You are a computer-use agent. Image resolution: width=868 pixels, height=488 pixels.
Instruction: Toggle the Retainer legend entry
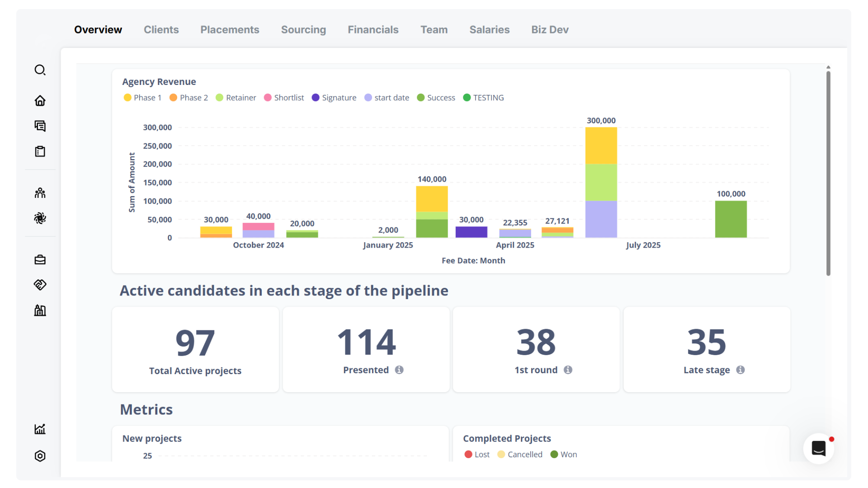tap(236, 98)
